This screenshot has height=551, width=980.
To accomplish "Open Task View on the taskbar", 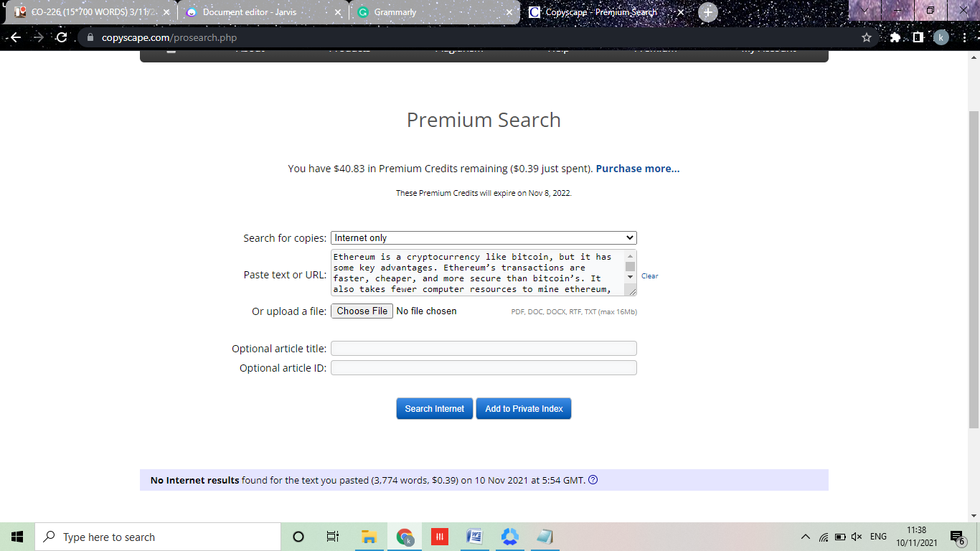I will (333, 537).
